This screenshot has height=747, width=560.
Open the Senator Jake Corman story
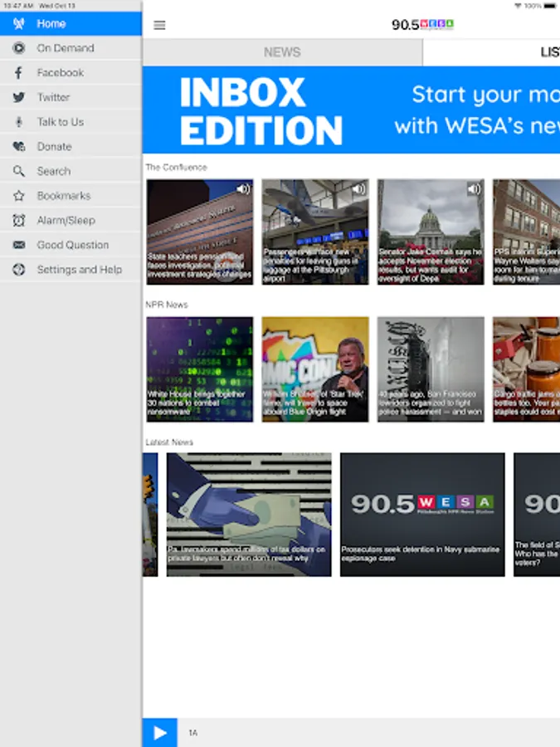pyautogui.click(x=431, y=232)
